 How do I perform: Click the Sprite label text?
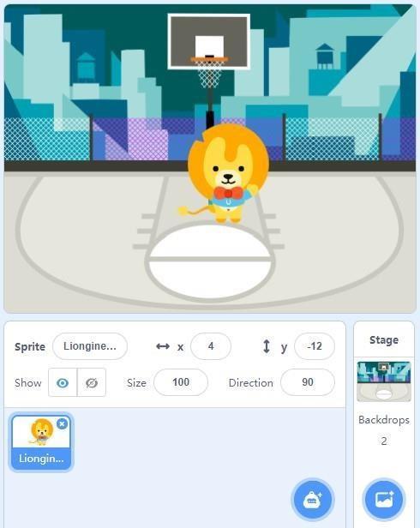click(x=30, y=346)
